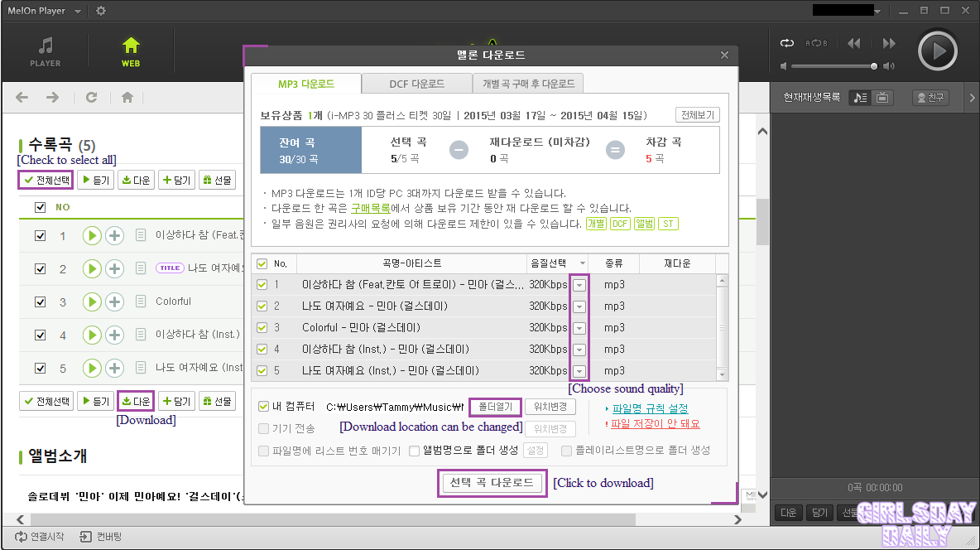Toggle the dialog No. header checkbox
This screenshot has width=980, height=550.
pyautogui.click(x=262, y=264)
